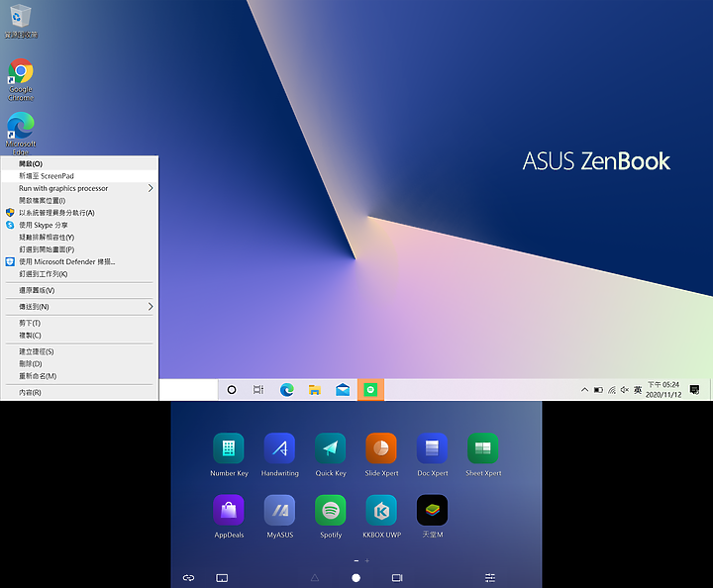
Task: Run as administrator via 以系統管理員身分執行(A)
Action: point(79,213)
